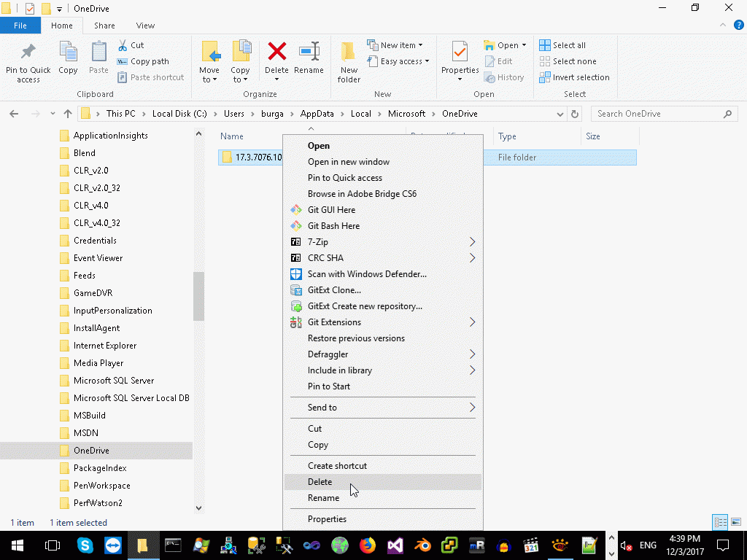Viewport: 747px width, 560px height.
Task: Click Select none
Action: click(568, 61)
